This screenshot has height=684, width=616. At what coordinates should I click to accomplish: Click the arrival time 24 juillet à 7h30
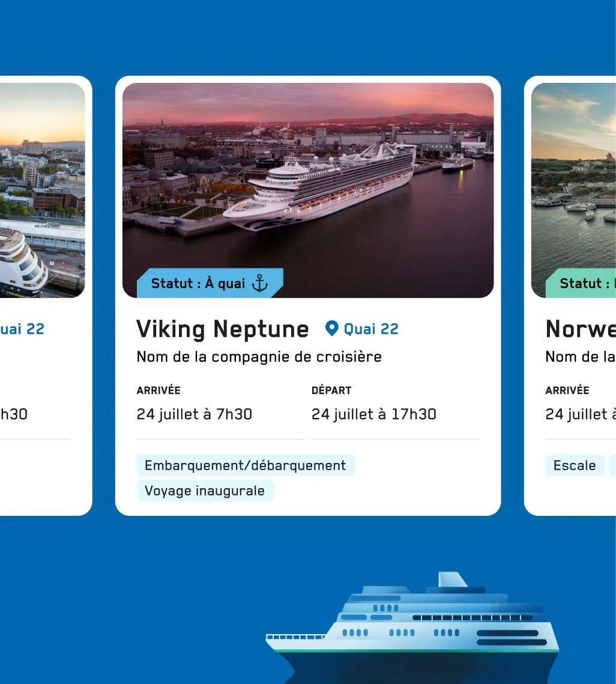coord(195,414)
